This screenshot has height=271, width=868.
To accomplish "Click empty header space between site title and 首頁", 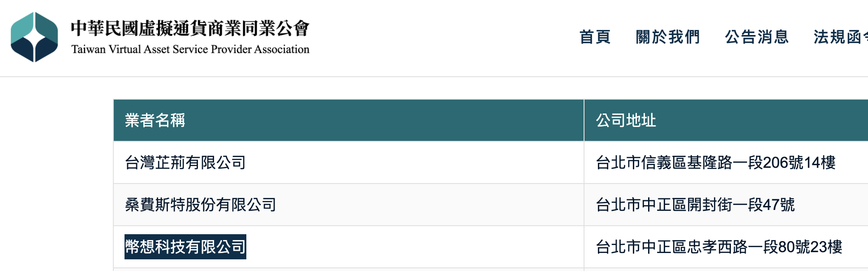I will pyautogui.click(x=443, y=38).
